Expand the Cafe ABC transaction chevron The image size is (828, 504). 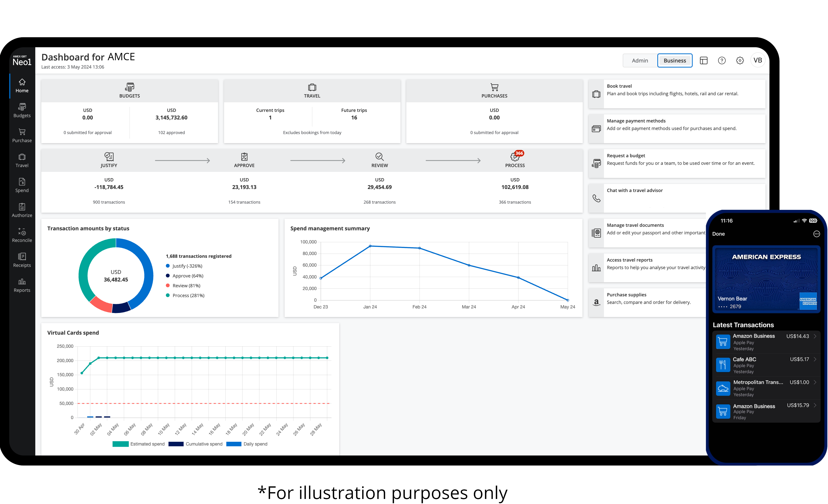pos(815,359)
